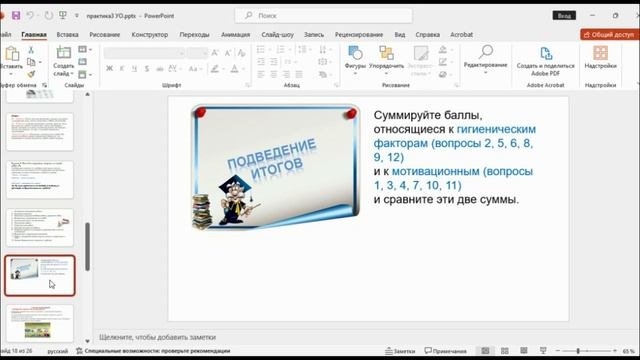Click the Вход sign-in button

pyautogui.click(x=564, y=16)
